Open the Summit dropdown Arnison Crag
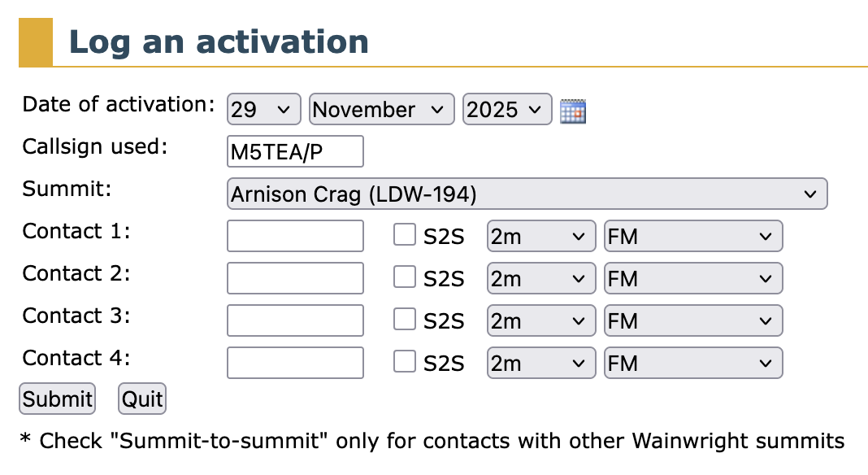The height and width of the screenshot is (475, 868). coord(527,194)
